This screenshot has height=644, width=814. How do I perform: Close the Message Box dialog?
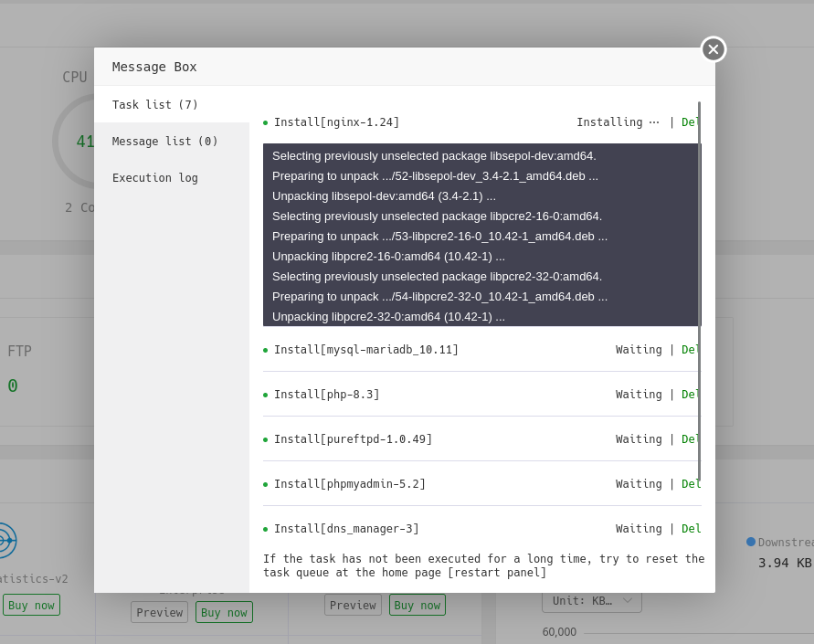[714, 49]
